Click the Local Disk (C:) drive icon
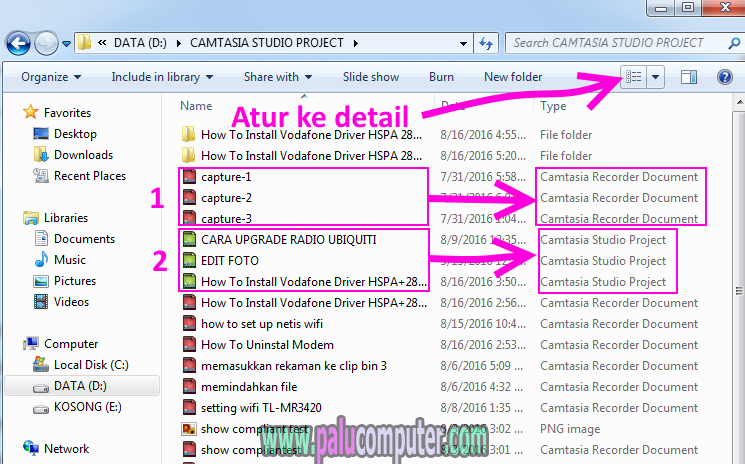 [x=41, y=364]
